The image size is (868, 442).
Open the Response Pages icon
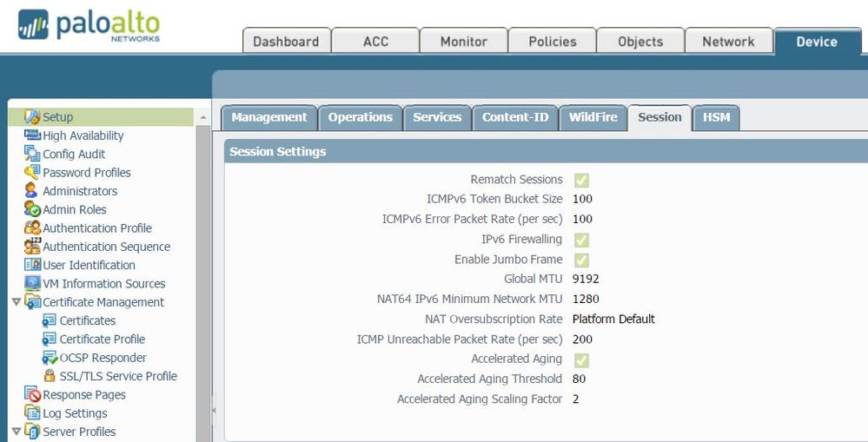pos(33,395)
